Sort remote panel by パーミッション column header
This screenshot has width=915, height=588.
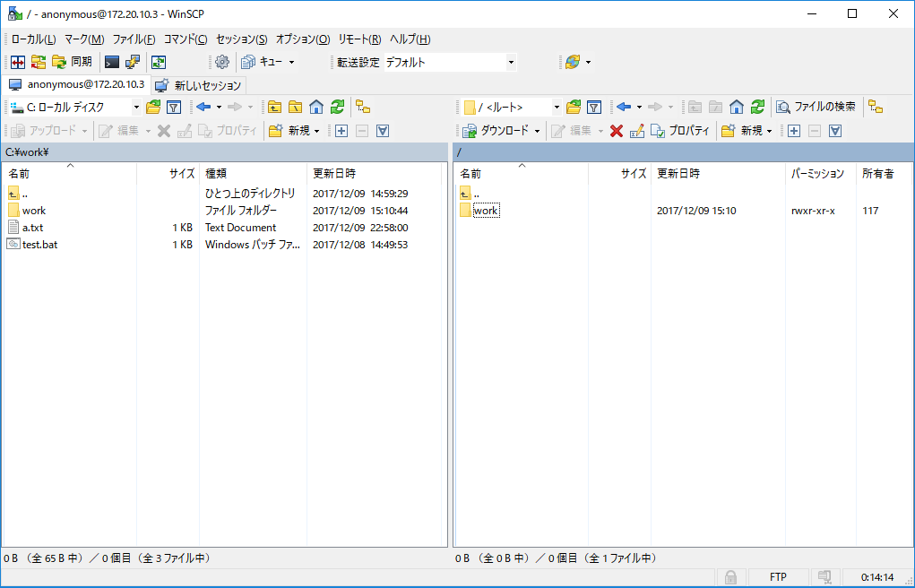(x=821, y=173)
